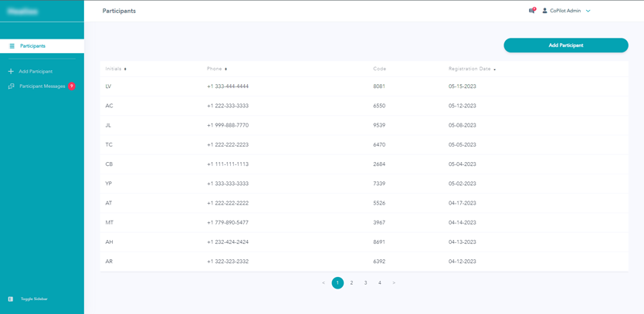Click the Participant Messages chat icon

[x=11, y=86]
